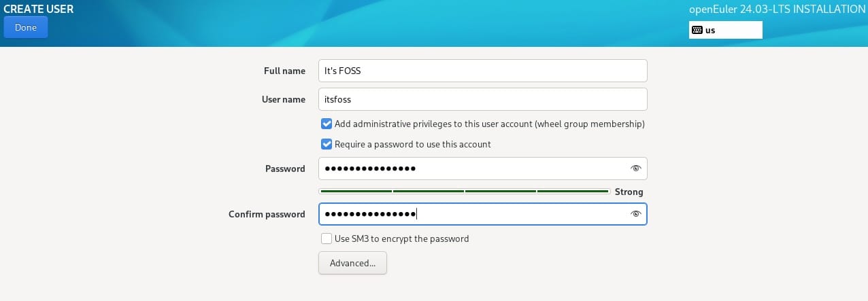Click the Full name label

coord(284,71)
